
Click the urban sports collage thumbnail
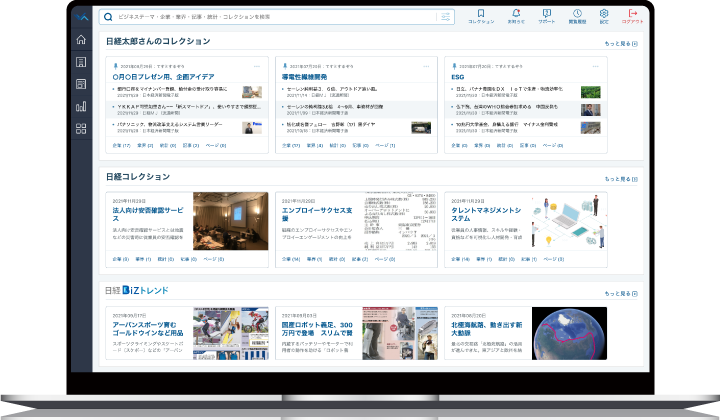coord(231,333)
